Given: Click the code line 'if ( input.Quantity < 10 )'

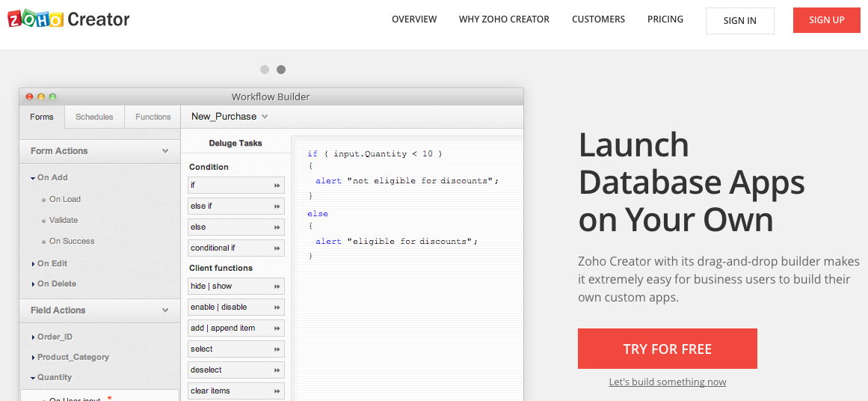Looking at the screenshot, I should pos(375,153).
